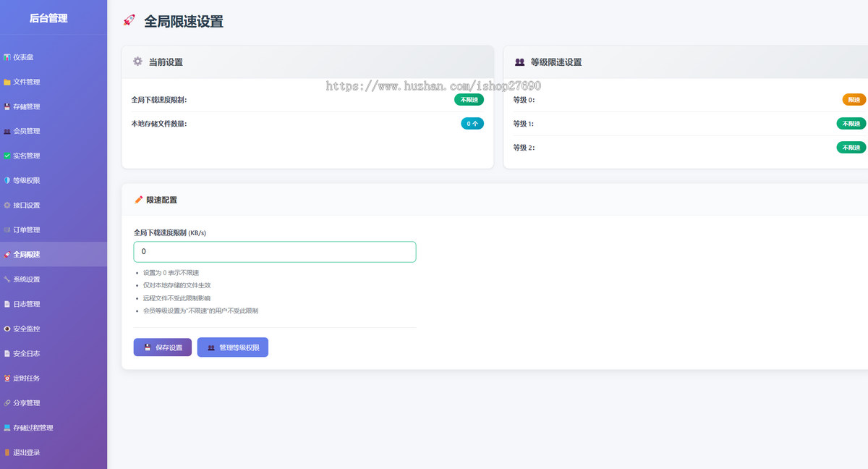
Task: Click 等级 2: row label
Action: point(524,148)
